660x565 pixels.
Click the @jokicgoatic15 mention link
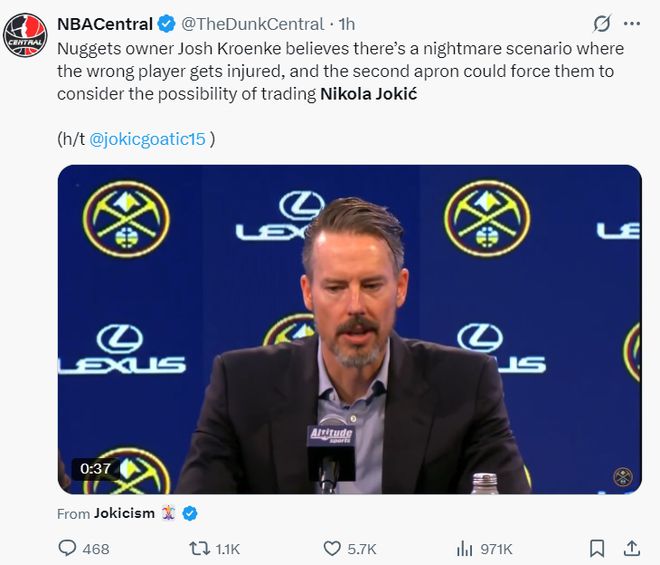coord(147,139)
